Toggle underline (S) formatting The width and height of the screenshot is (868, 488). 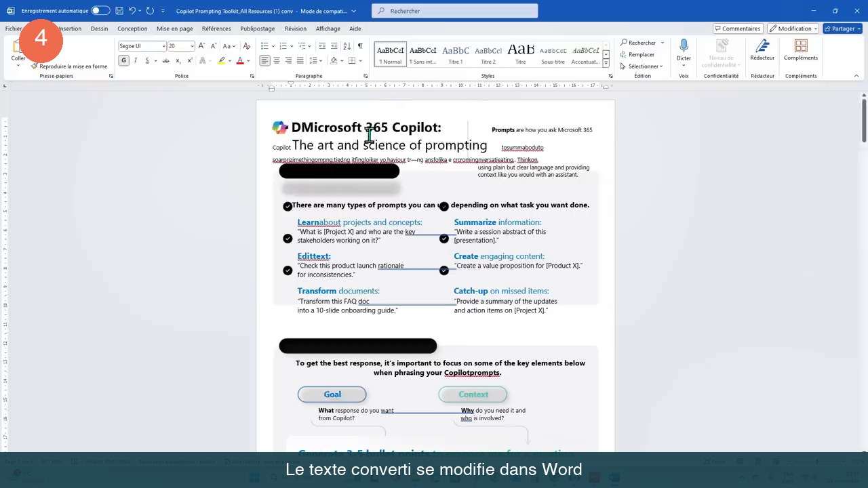(x=147, y=60)
